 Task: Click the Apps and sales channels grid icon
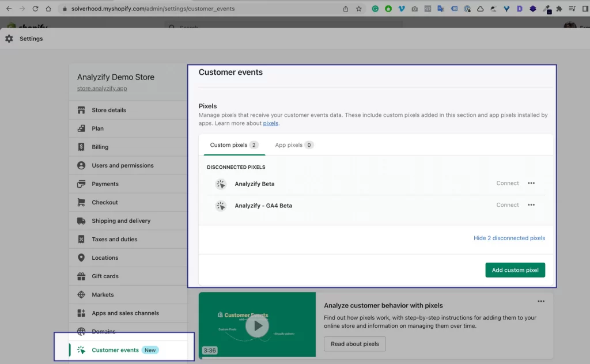coord(81,313)
